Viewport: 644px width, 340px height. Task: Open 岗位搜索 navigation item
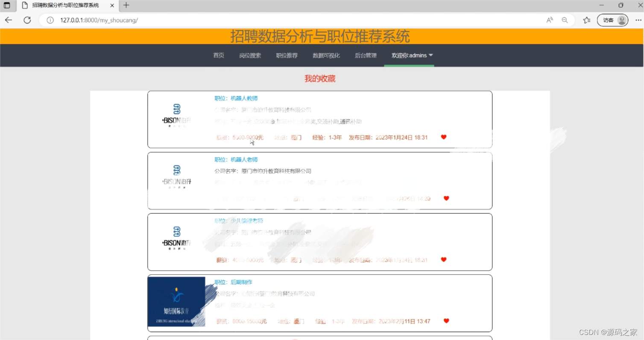coord(250,55)
